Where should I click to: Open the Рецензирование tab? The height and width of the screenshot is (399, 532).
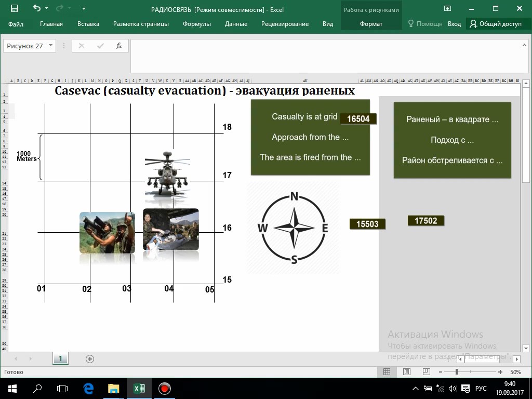click(x=285, y=24)
